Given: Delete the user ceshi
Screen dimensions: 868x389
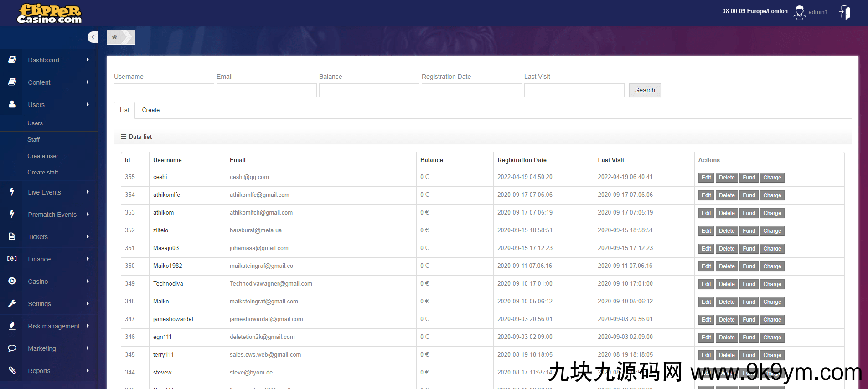Looking at the screenshot, I should point(727,178).
